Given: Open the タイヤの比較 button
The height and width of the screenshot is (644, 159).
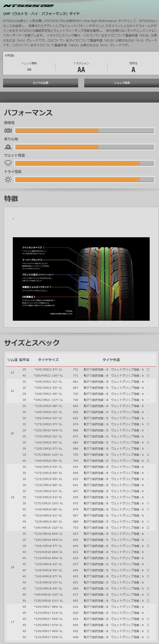Looking at the screenshot, I should [x=41, y=83].
